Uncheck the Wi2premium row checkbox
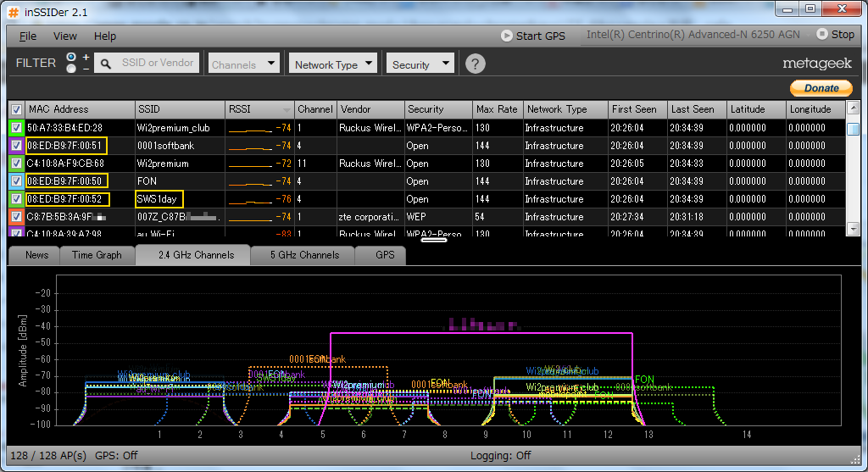Image resolution: width=868 pixels, height=472 pixels. point(17,164)
